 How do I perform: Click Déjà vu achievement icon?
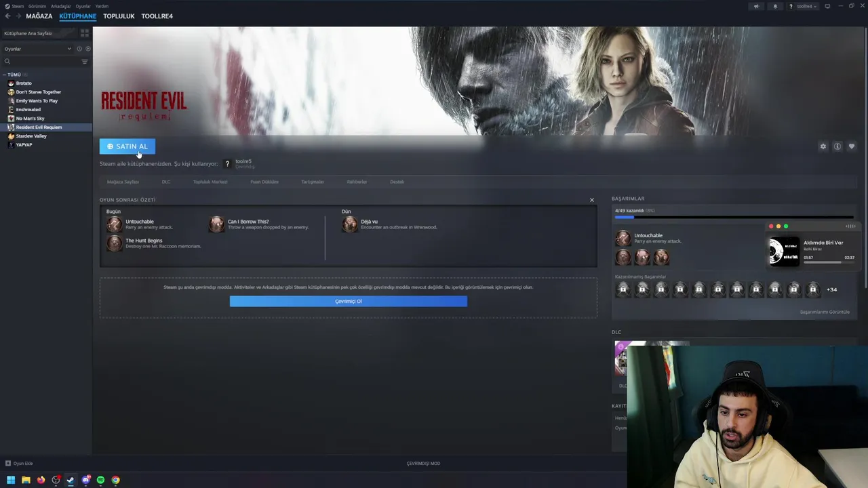(x=350, y=224)
